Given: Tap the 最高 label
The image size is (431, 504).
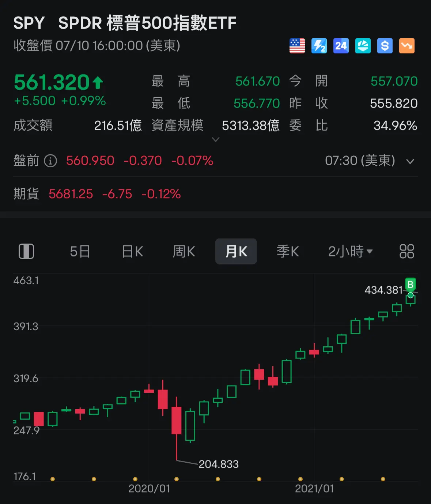Looking at the screenshot, I should click(171, 81).
